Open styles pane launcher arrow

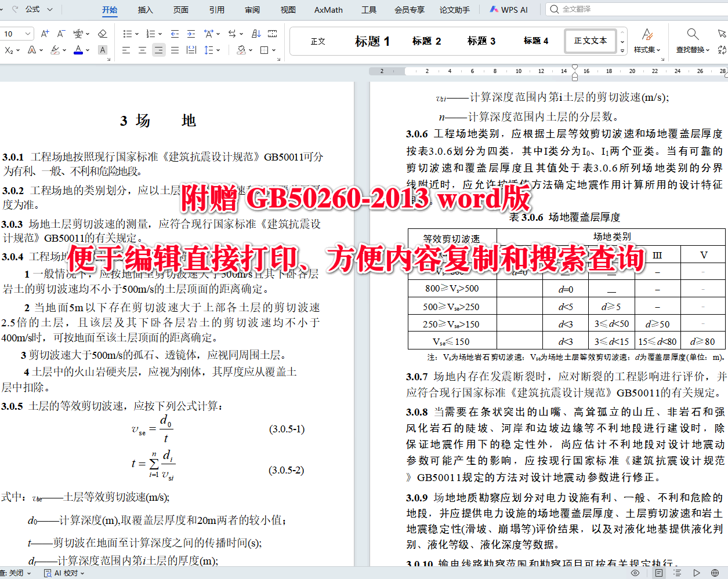click(x=662, y=59)
